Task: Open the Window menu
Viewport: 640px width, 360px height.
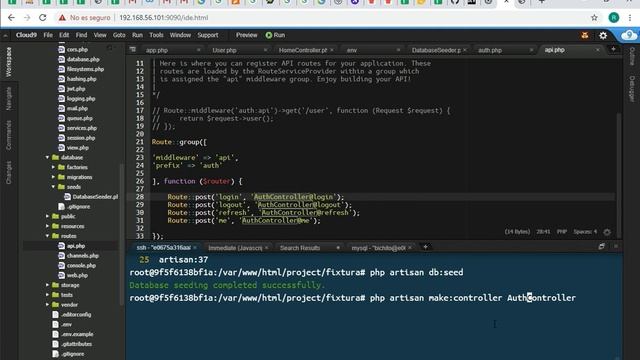Action: coord(180,35)
